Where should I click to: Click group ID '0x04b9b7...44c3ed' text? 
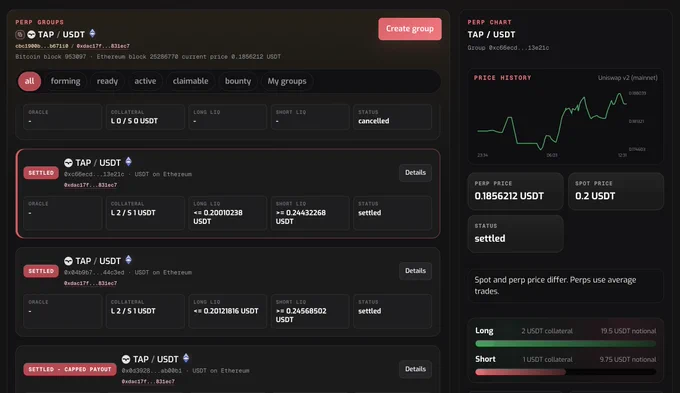[x=94, y=272]
